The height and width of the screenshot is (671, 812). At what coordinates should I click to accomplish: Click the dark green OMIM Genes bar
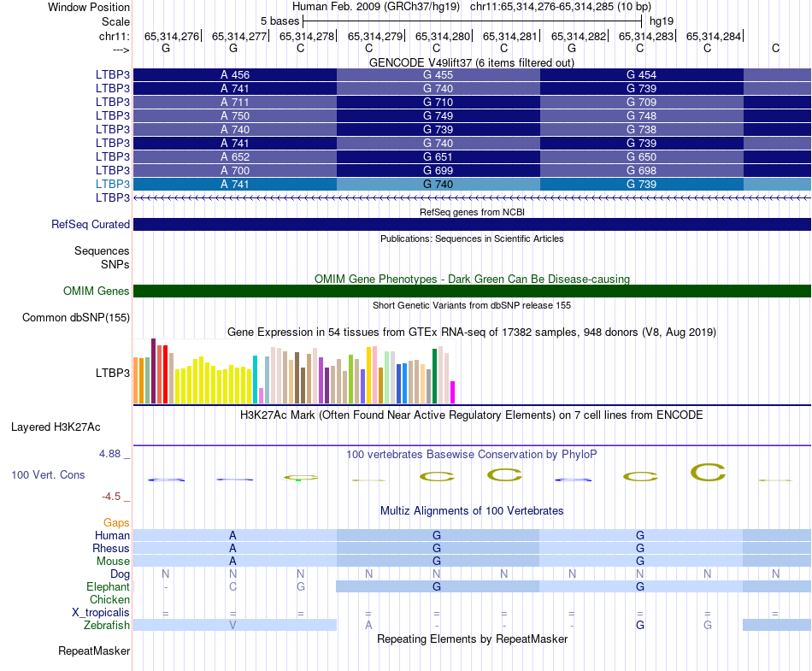[x=472, y=291]
